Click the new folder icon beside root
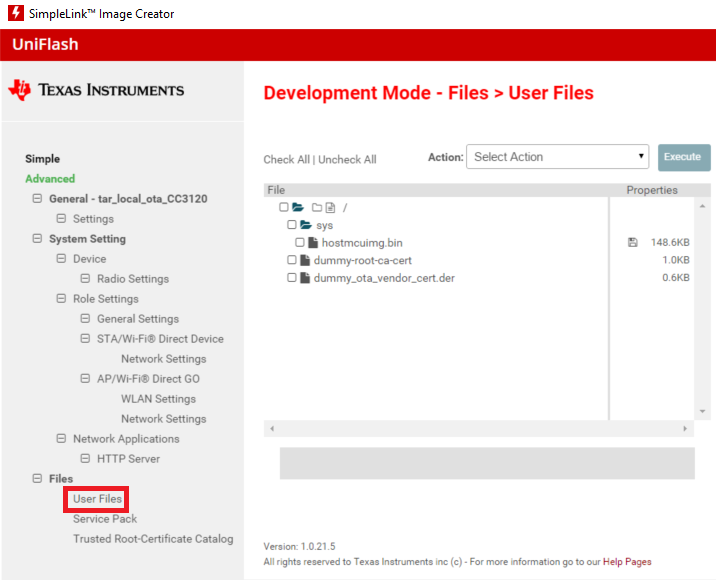Screen dimensions: 716x580 pyautogui.click(x=316, y=208)
